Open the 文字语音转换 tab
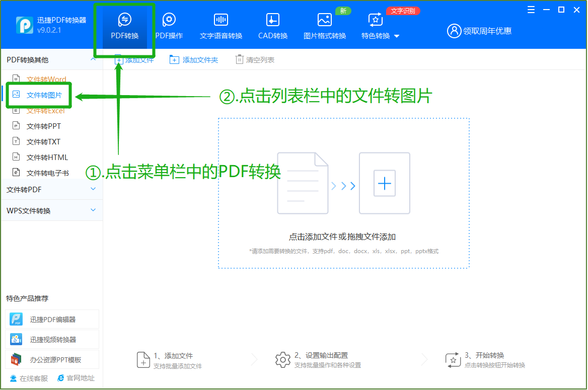This screenshot has width=588, height=390. 221,26
